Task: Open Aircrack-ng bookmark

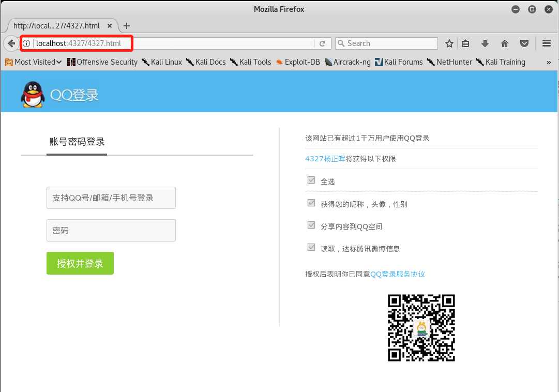Action: click(x=348, y=62)
